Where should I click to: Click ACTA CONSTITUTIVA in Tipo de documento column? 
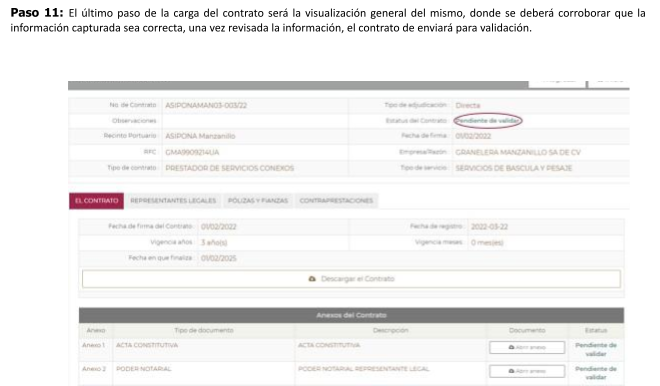(x=147, y=345)
